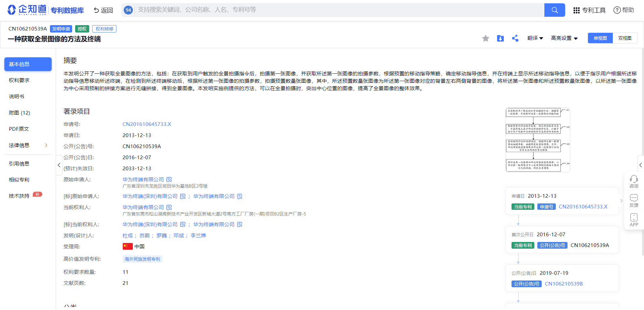Click the blue search magnifier button
644x310 pixels.
(x=554, y=10)
